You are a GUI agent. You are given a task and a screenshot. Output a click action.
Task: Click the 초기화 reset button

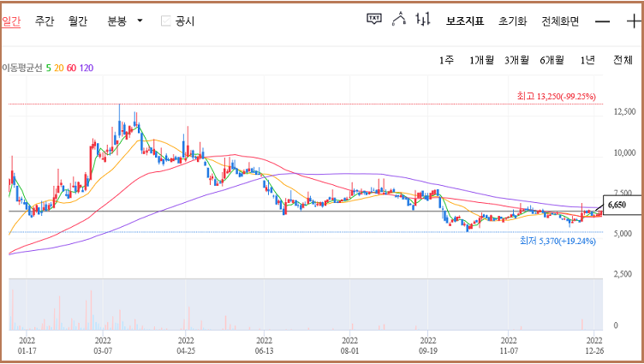512,21
